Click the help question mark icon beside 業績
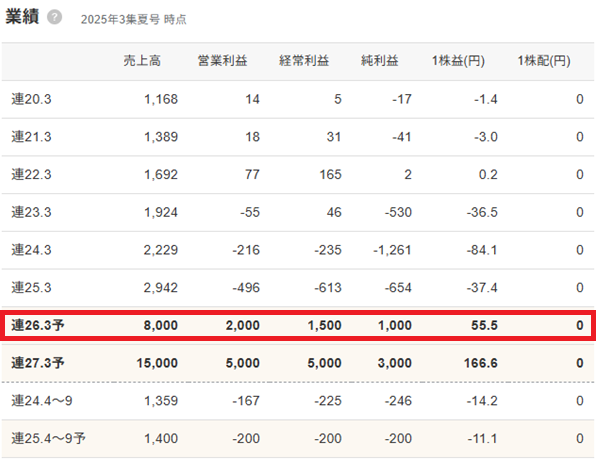The image size is (597, 459). (54, 17)
